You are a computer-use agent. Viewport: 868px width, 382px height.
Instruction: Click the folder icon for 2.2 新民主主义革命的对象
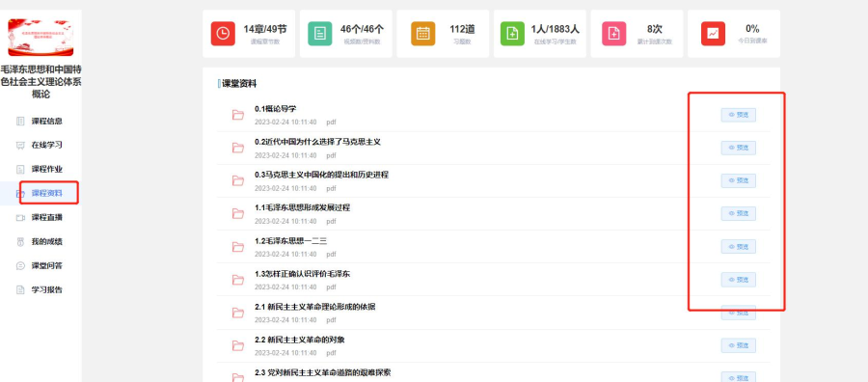point(238,345)
